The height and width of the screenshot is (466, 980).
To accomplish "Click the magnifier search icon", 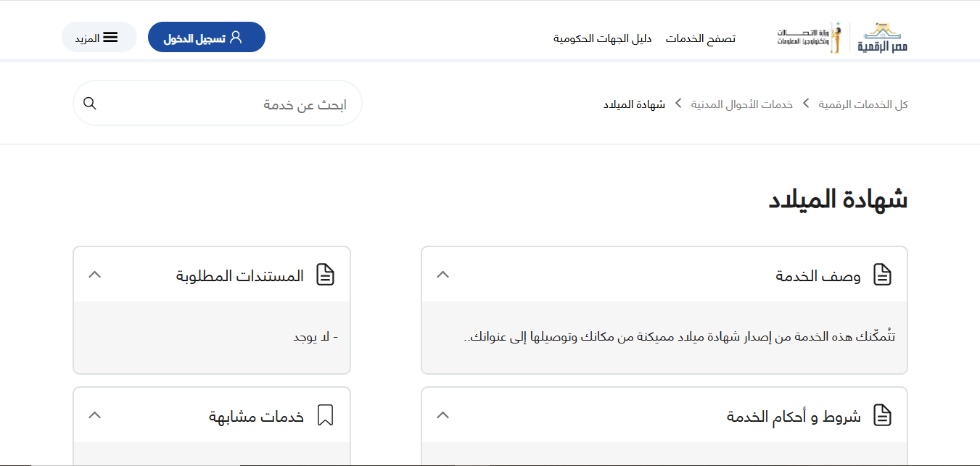I will 90,104.
